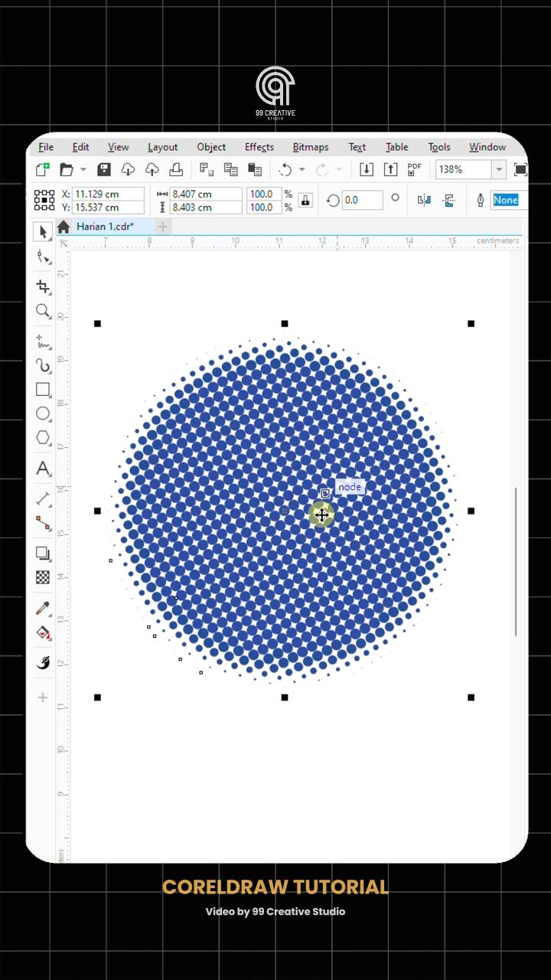This screenshot has height=980, width=551.
Task: Select the Rectangle tool
Action: tap(43, 390)
